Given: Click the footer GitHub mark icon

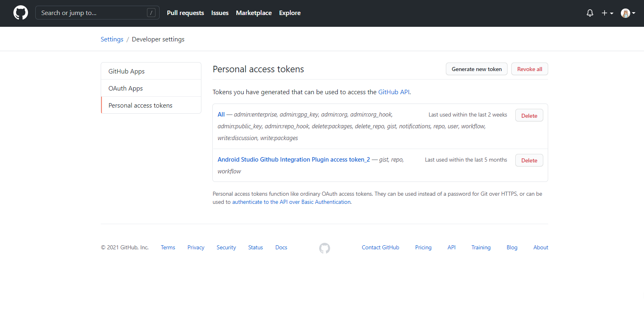Looking at the screenshot, I should [x=324, y=248].
